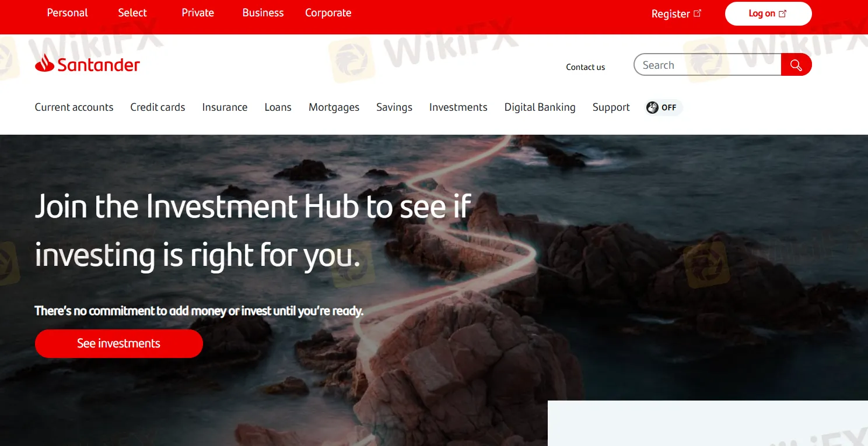Click the external link icon beside Register
The image size is (868, 446).
coord(698,13)
